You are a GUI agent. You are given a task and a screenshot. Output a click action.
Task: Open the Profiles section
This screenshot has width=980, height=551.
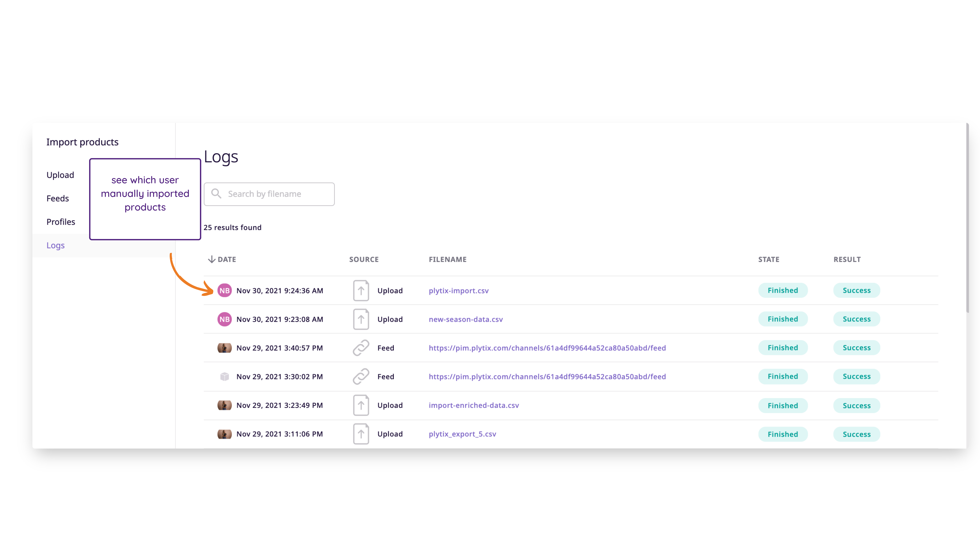[x=61, y=222]
